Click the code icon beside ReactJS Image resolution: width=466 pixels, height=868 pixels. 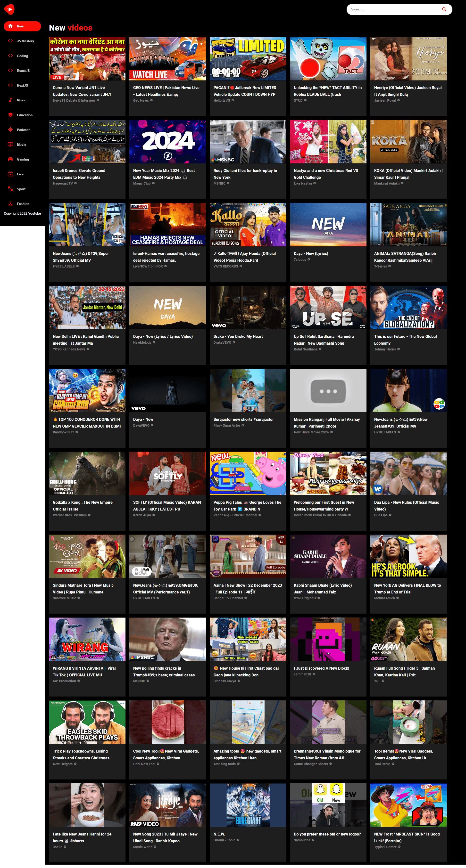coord(10,71)
